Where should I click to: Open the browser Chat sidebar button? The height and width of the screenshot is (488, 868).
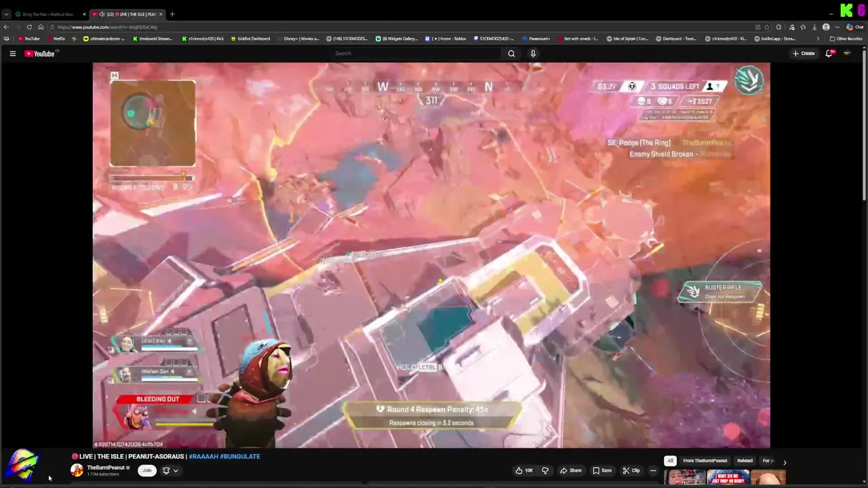click(856, 27)
